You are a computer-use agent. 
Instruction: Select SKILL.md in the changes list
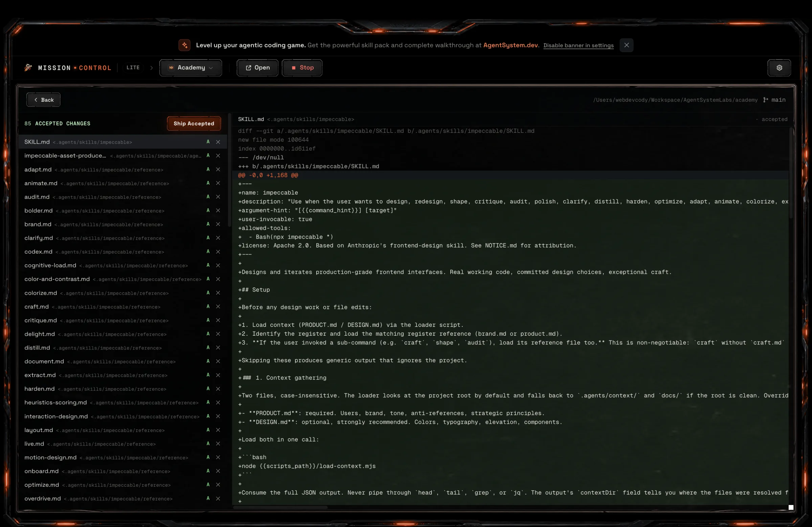123,142
